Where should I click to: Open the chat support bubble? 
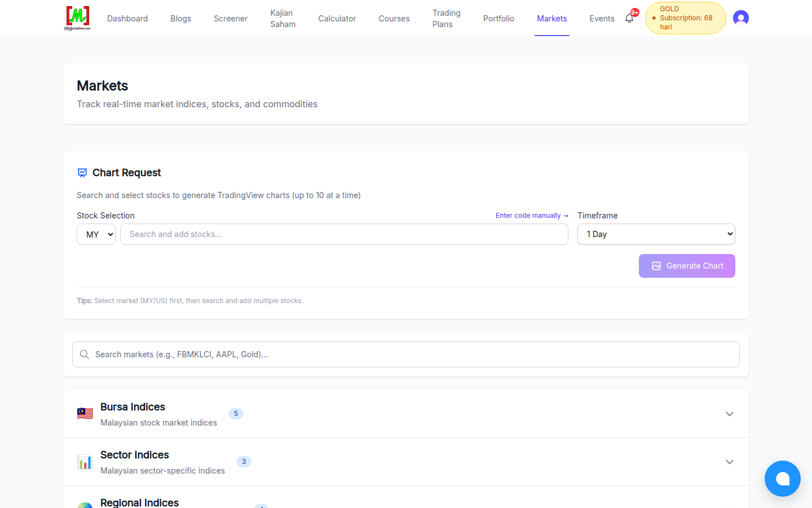tap(783, 479)
